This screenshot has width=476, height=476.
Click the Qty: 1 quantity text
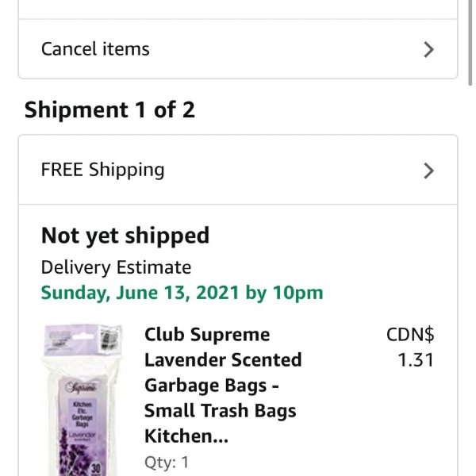coord(167,463)
